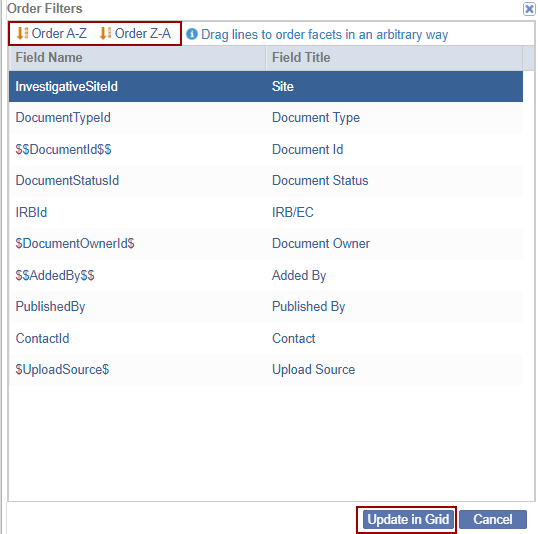Click Update in Grid button
The height and width of the screenshot is (534, 538).
click(x=408, y=519)
